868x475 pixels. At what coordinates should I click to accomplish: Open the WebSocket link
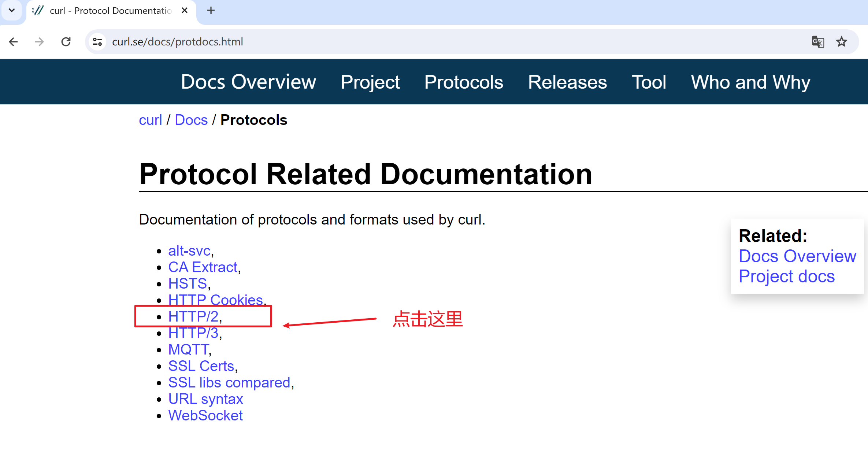tap(205, 416)
